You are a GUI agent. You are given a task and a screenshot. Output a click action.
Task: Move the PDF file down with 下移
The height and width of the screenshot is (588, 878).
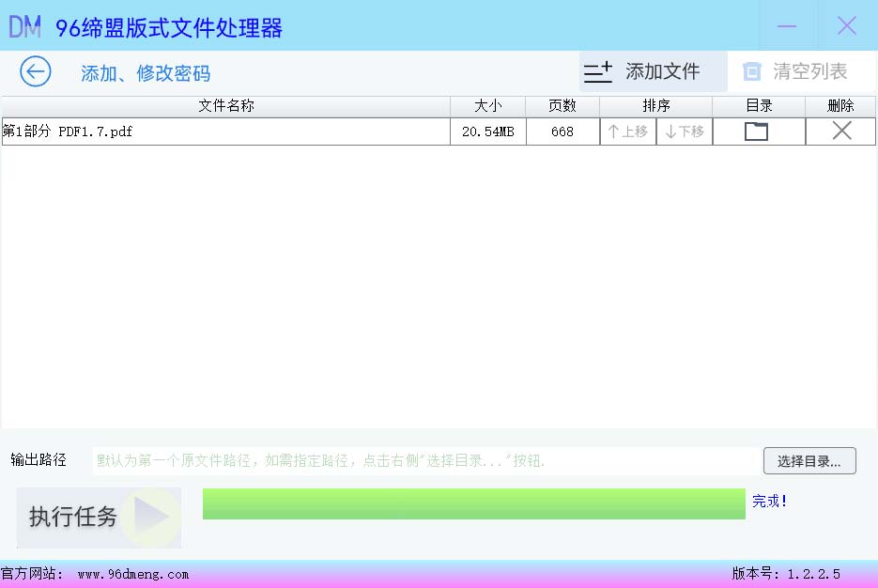tap(685, 132)
